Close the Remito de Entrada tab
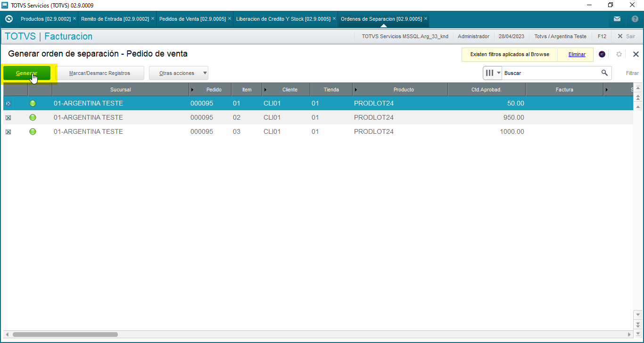644x343 pixels. [152, 18]
